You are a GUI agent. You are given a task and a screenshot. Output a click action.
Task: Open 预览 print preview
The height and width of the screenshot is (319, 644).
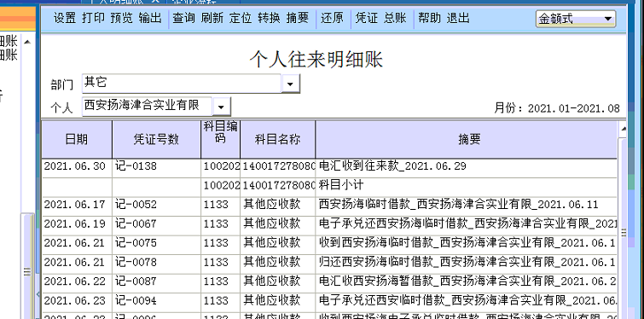pyautogui.click(x=122, y=18)
